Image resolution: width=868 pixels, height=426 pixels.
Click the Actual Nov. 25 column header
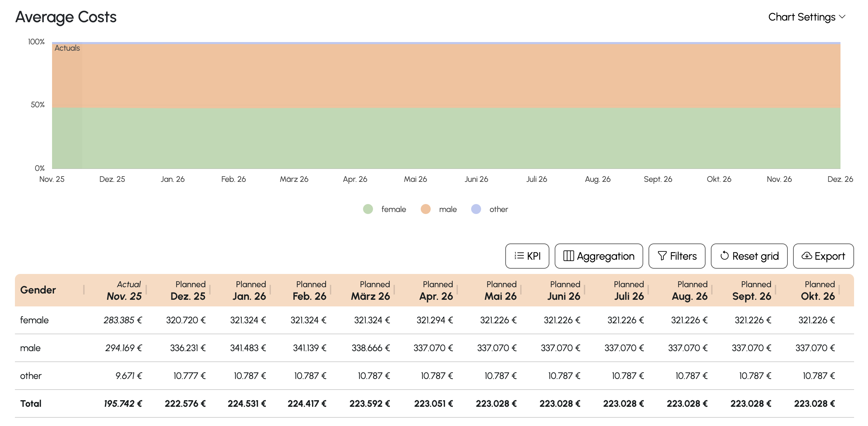(124, 290)
